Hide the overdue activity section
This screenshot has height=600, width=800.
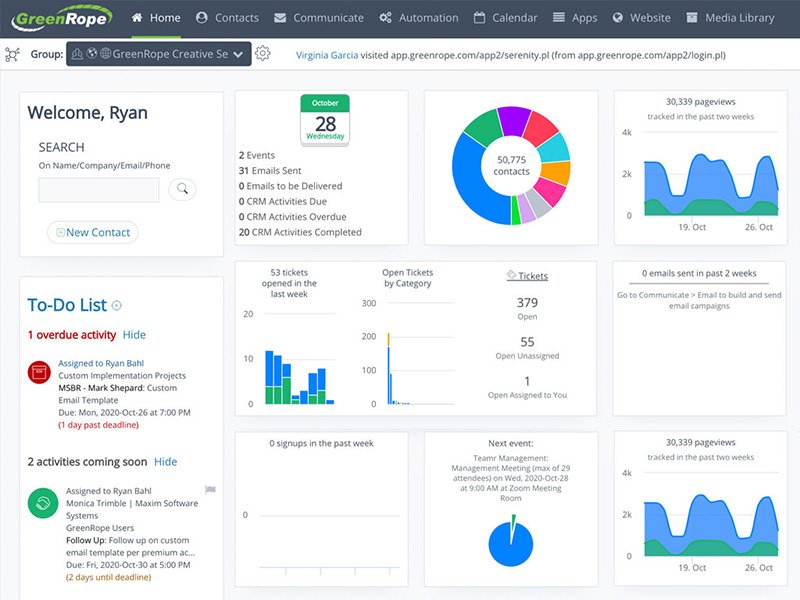click(133, 334)
